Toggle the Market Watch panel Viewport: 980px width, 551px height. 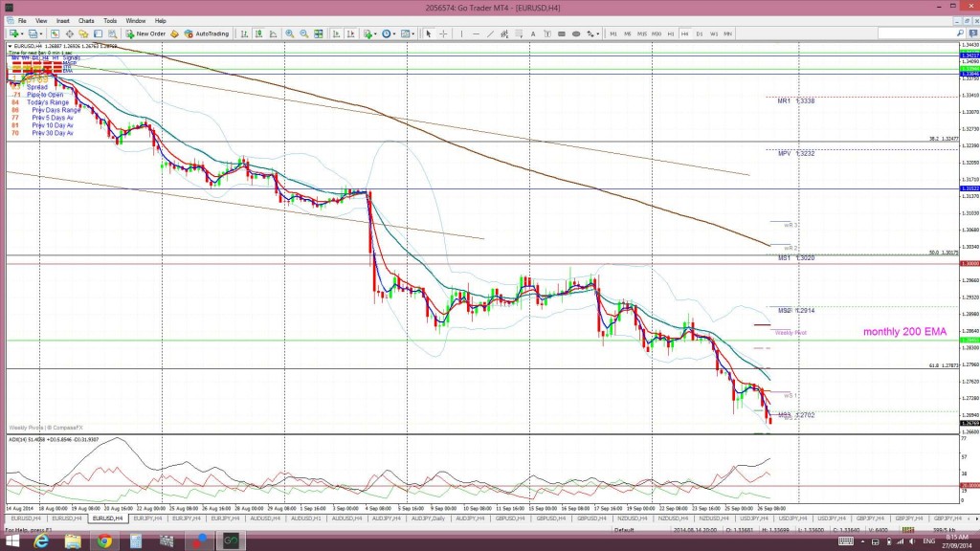tap(55, 33)
